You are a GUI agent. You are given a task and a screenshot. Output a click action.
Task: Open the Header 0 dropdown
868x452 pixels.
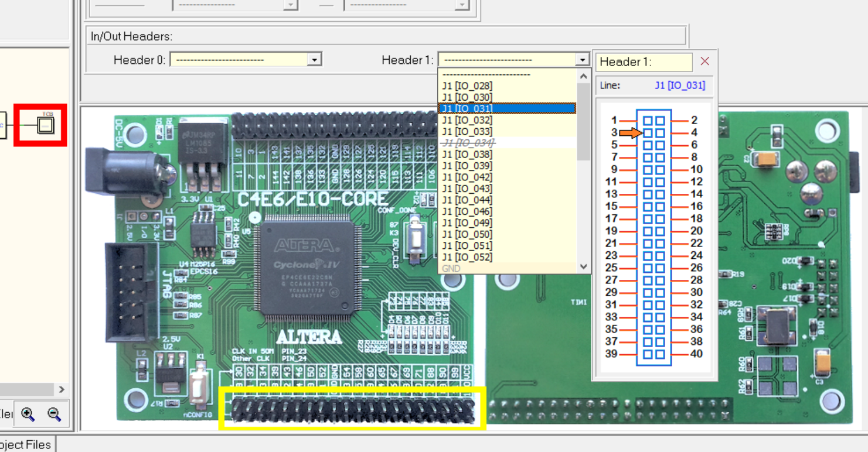point(315,60)
